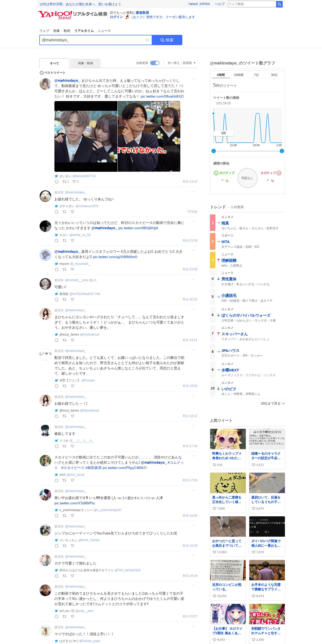Select 30日 graph range tab
The height and width of the screenshot is (644, 322).
point(274,75)
